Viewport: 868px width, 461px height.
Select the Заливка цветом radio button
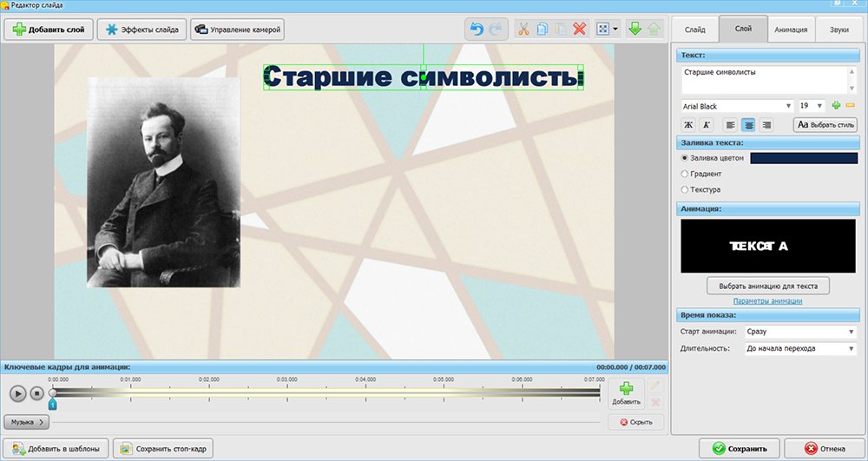click(686, 158)
